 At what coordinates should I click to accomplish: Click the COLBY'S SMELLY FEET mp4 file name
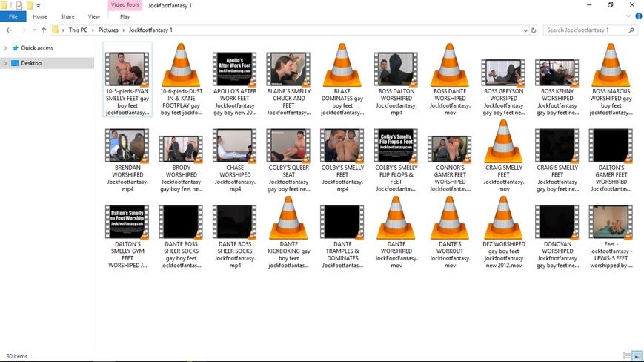(342, 178)
